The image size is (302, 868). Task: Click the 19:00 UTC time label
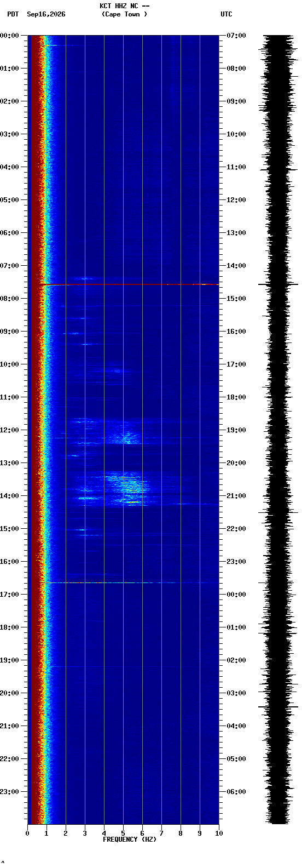tap(236, 430)
